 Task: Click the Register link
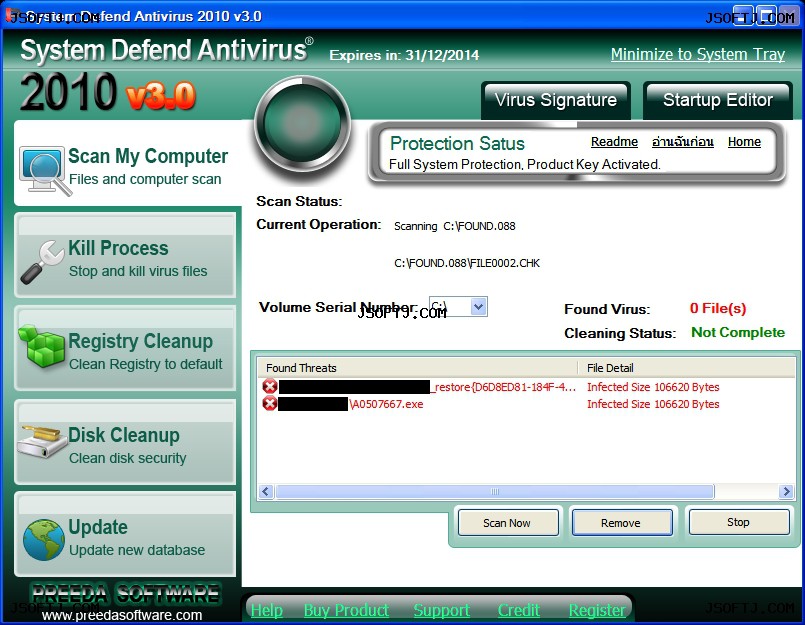[x=597, y=610]
